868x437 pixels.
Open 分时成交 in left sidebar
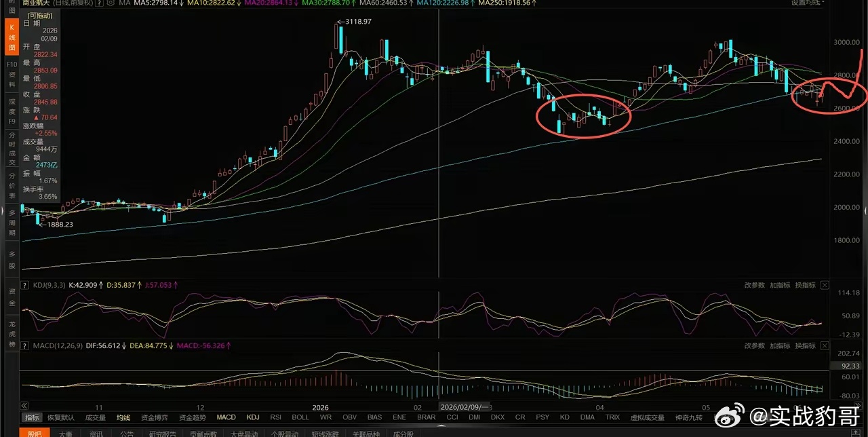[12, 149]
